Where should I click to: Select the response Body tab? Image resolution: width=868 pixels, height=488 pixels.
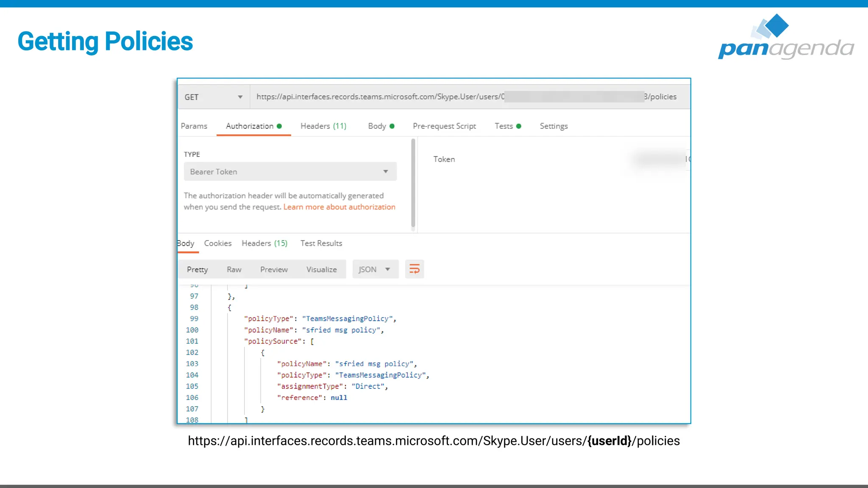pyautogui.click(x=186, y=244)
